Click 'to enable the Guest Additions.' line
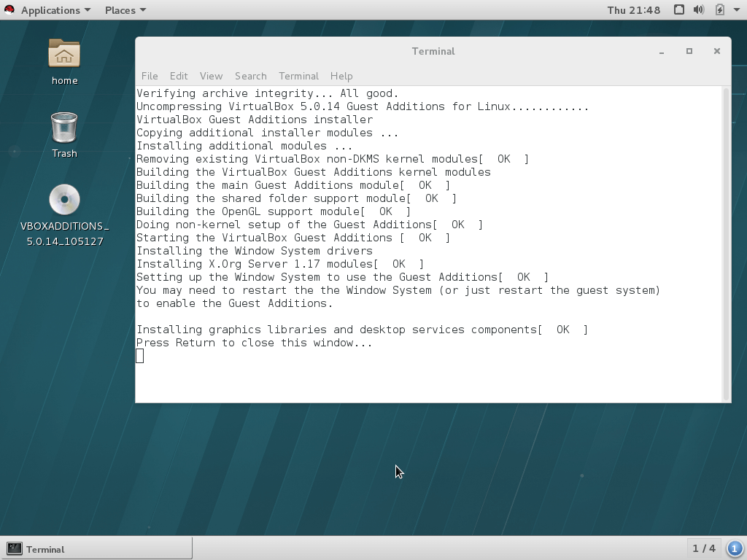Screen dimensions: 747x560 pyautogui.click(x=234, y=303)
